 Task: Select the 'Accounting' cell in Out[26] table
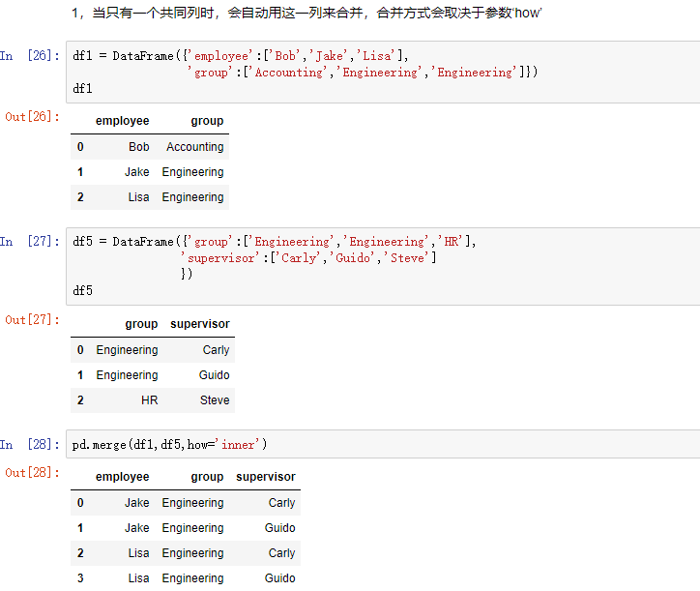pos(195,146)
